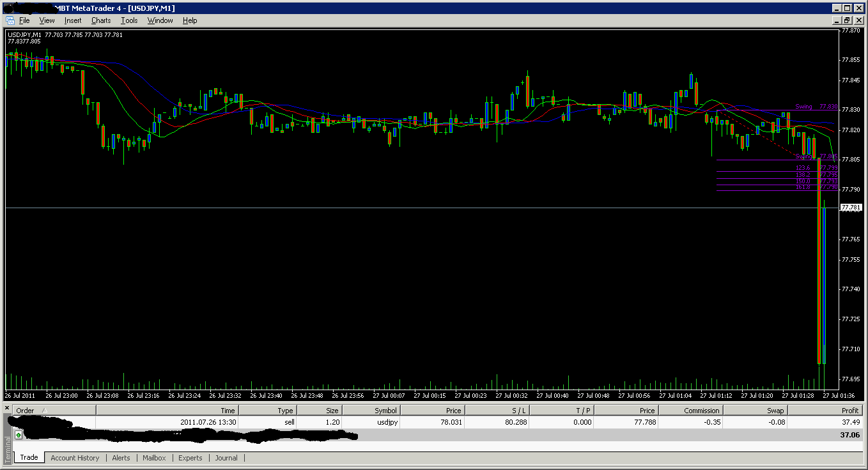Click the 'usdjpy' symbol cell

click(x=371, y=422)
